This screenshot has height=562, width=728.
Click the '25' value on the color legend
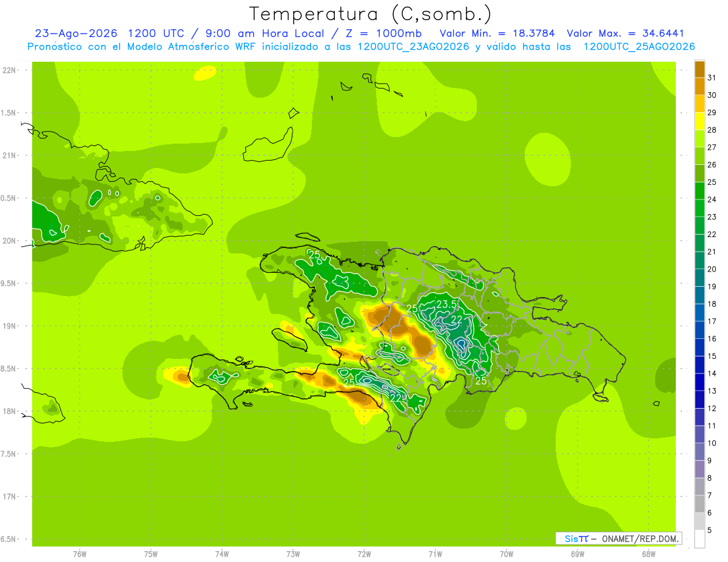click(x=712, y=182)
